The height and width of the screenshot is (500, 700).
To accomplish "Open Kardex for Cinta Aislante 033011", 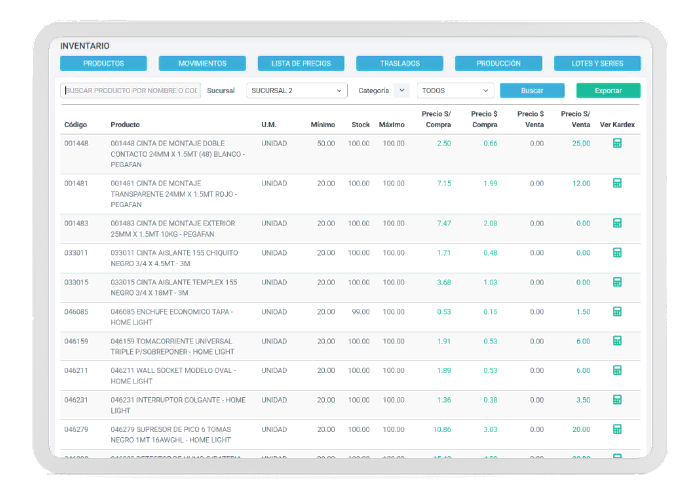I will point(617,253).
